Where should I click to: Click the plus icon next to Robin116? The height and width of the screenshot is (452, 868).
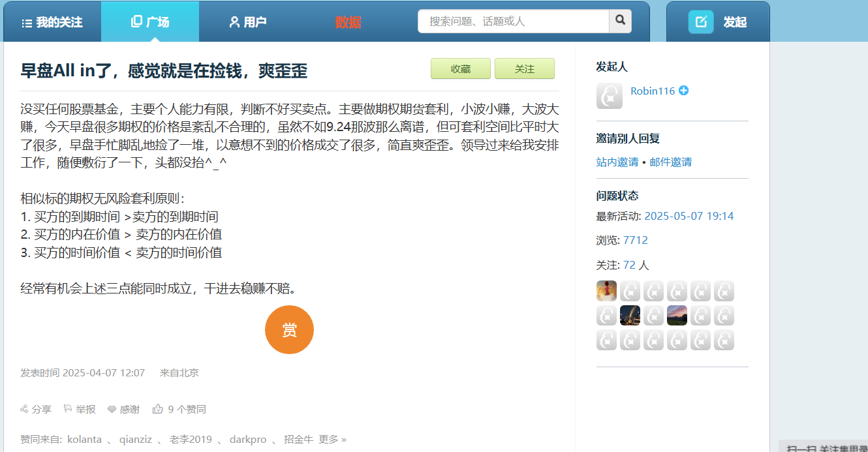pyautogui.click(x=683, y=91)
